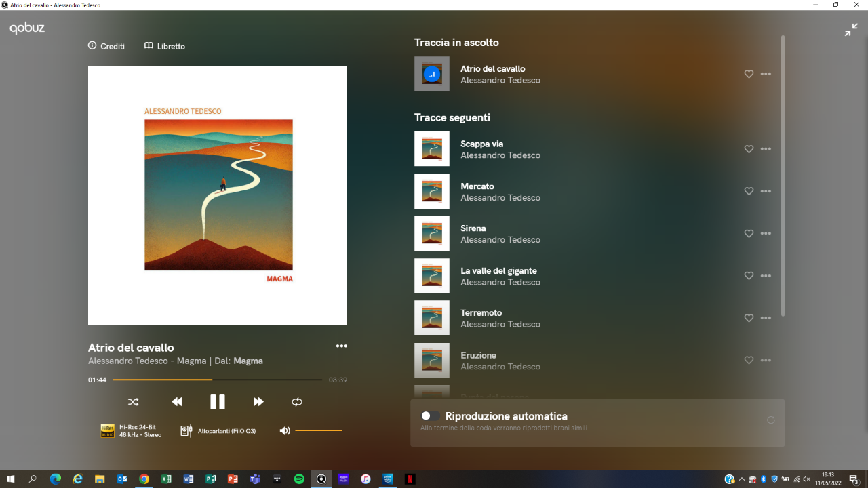Open the Libretto booklet
This screenshot has width=868, height=488.
165,46
